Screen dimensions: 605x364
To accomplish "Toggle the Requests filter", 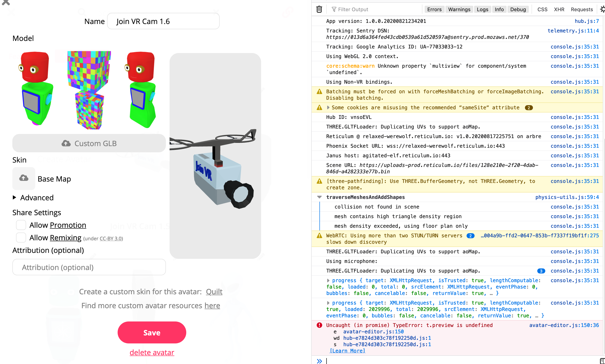I will tap(582, 9).
